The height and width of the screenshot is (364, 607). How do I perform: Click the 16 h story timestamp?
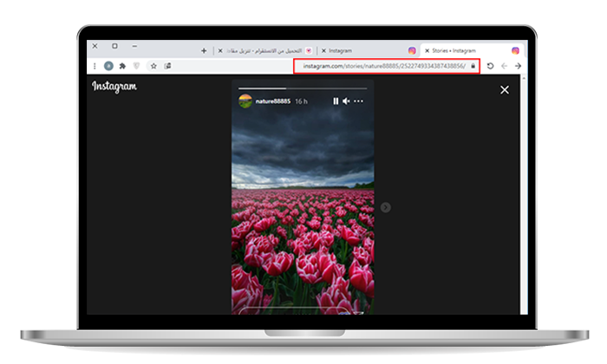coord(301,101)
